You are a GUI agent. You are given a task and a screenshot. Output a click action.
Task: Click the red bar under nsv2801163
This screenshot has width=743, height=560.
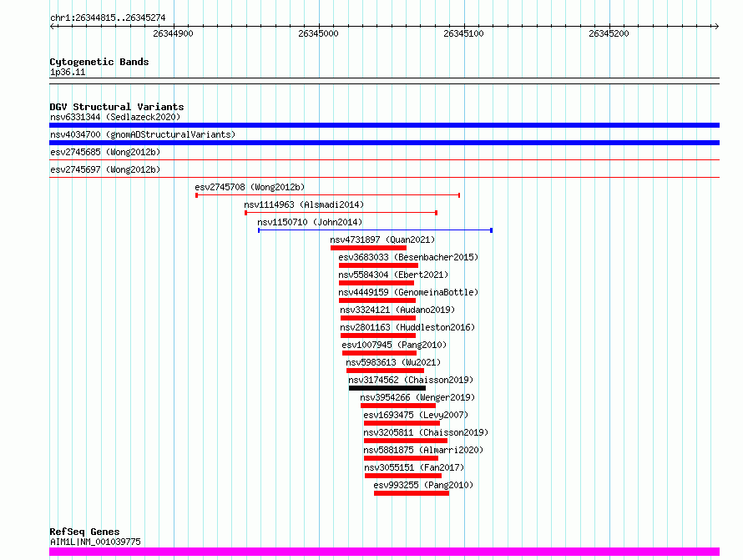[x=378, y=335]
